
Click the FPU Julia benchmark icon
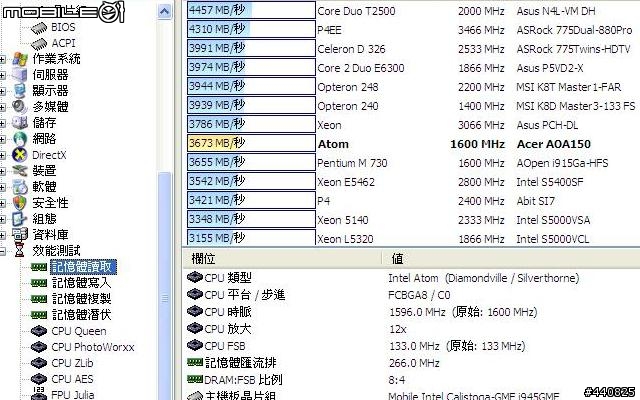click(39, 394)
